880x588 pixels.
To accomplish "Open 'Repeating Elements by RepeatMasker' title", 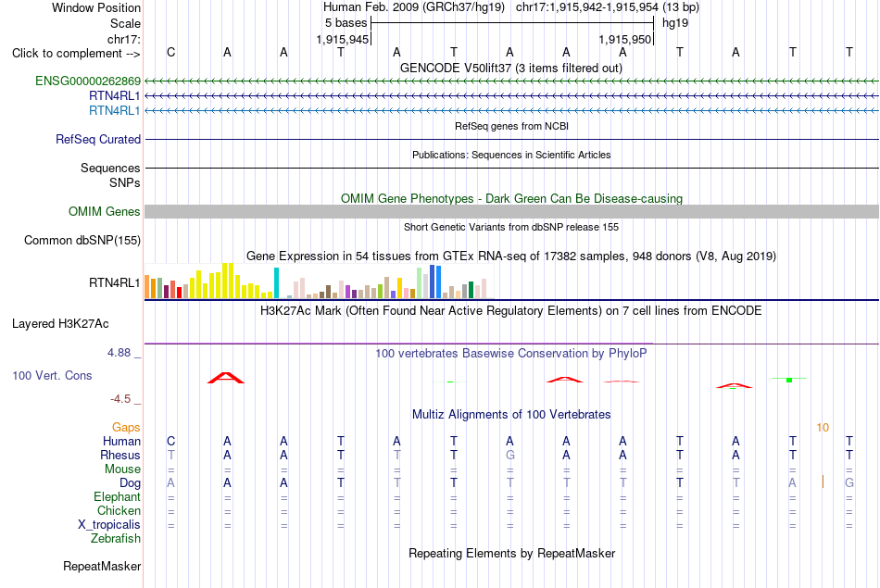I will tap(511, 553).
